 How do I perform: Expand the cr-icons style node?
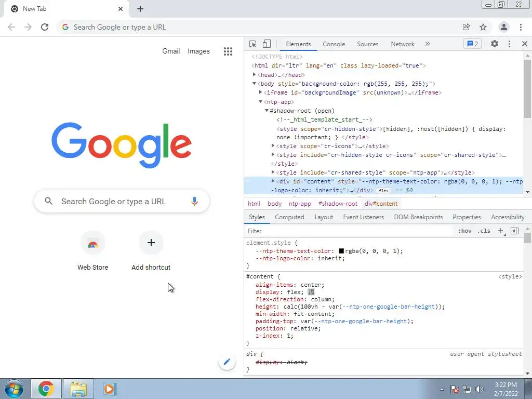[273, 146]
